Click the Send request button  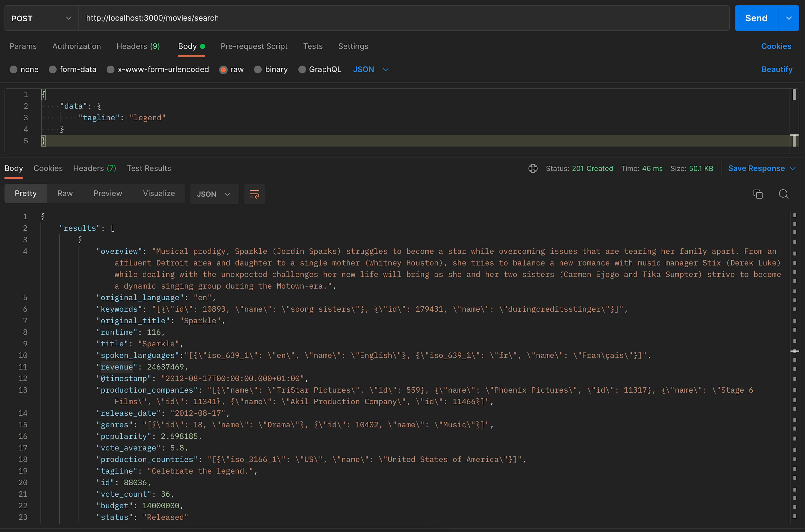pyautogui.click(x=756, y=18)
